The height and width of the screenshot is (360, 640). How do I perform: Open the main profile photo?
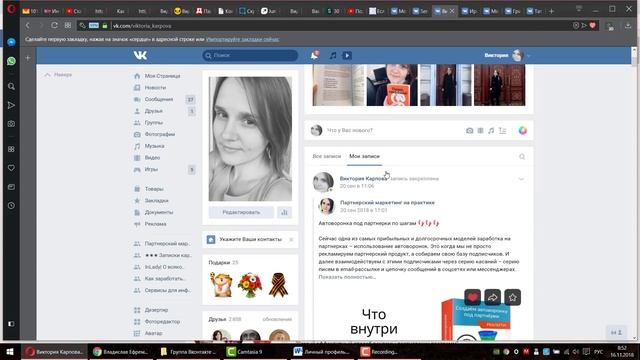pos(250,139)
